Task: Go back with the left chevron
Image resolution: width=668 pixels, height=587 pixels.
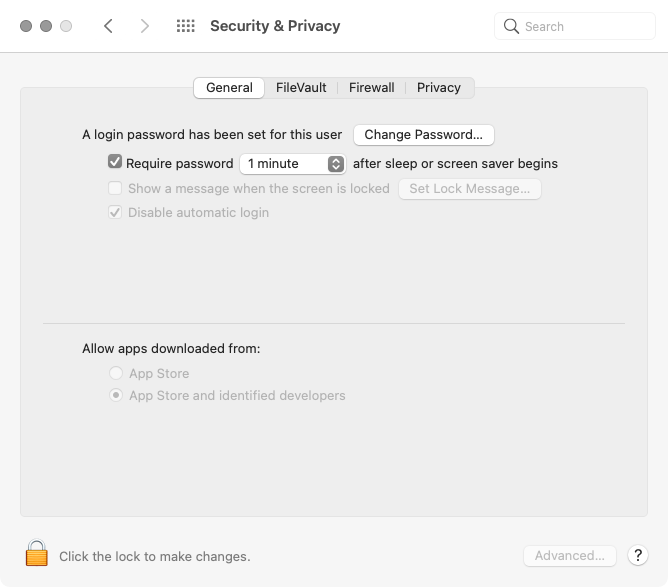Action: point(108,26)
